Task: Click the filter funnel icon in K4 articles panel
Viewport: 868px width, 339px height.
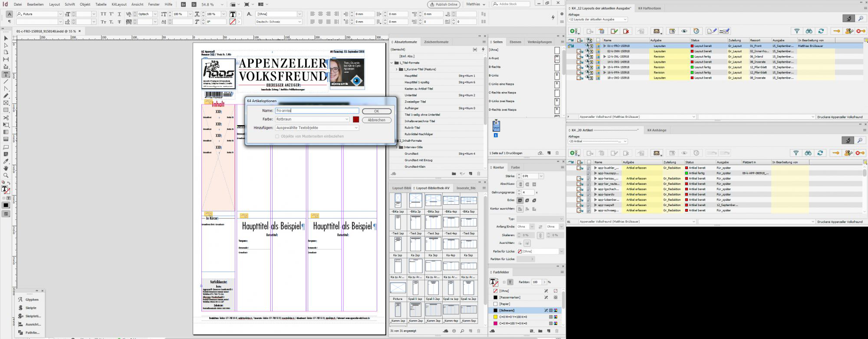Action: click(x=796, y=153)
